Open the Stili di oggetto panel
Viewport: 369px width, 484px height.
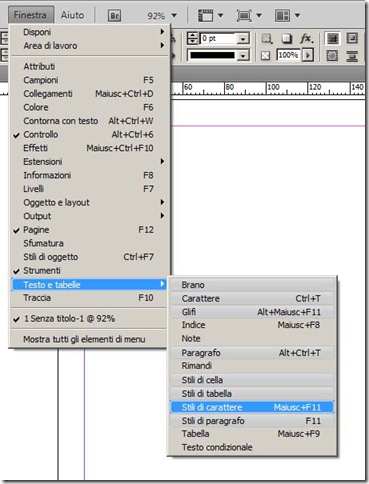(89, 257)
